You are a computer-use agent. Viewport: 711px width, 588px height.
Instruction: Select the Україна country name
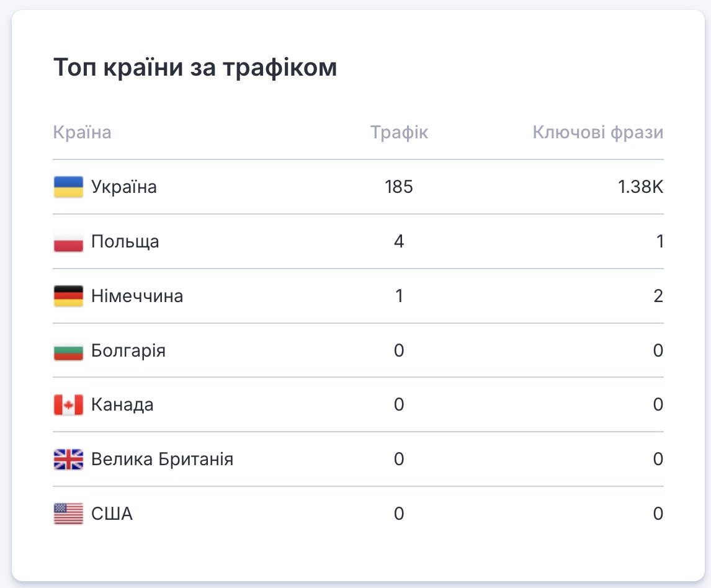click(x=123, y=187)
